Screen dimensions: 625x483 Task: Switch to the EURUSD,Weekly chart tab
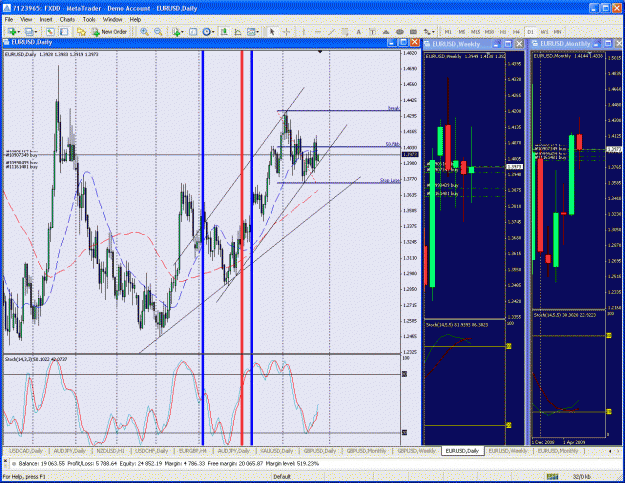(508, 451)
